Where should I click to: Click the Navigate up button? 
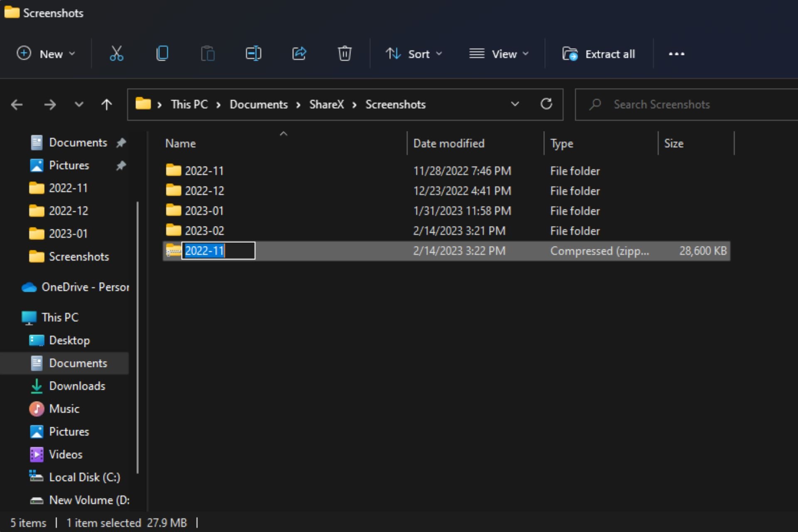pyautogui.click(x=106, y=104)
